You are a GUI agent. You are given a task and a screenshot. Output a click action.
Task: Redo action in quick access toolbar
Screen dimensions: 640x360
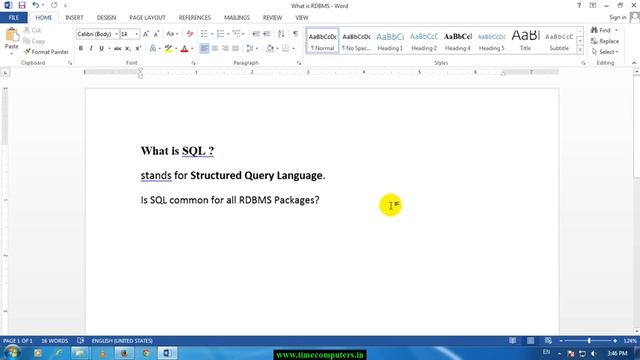[54, 5]
